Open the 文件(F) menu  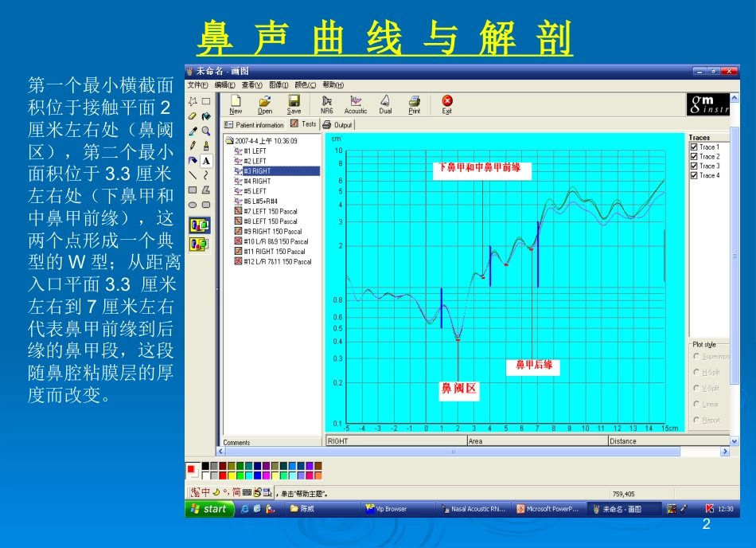point(197,85)
